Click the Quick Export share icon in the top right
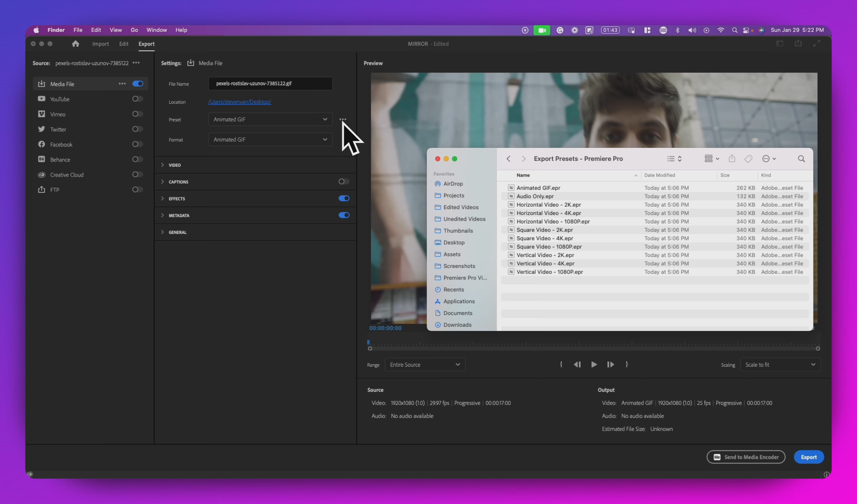Image resolution: width=857 pixels, height=504 pixels. pos(798,44)
